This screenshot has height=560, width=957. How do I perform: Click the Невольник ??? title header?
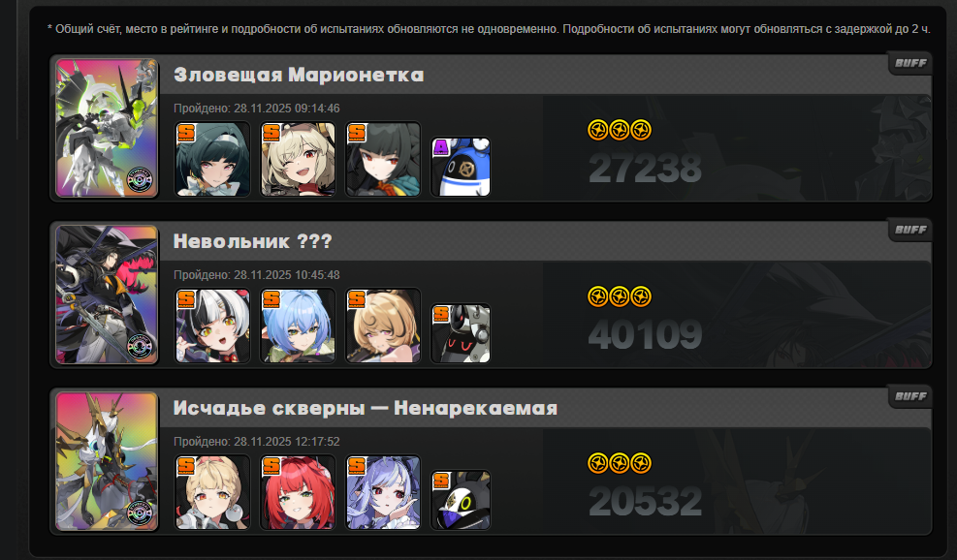coord(253,241)
